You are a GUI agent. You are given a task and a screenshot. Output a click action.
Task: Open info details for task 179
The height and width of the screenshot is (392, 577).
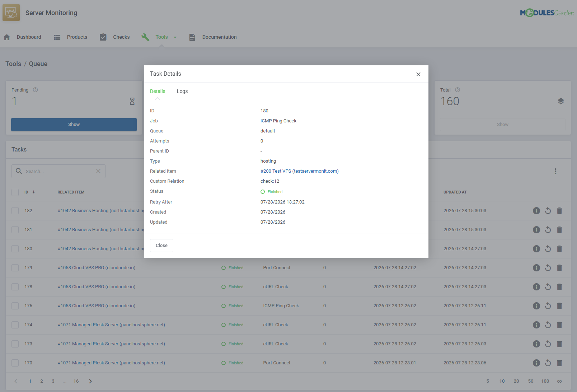click(536, 268)
